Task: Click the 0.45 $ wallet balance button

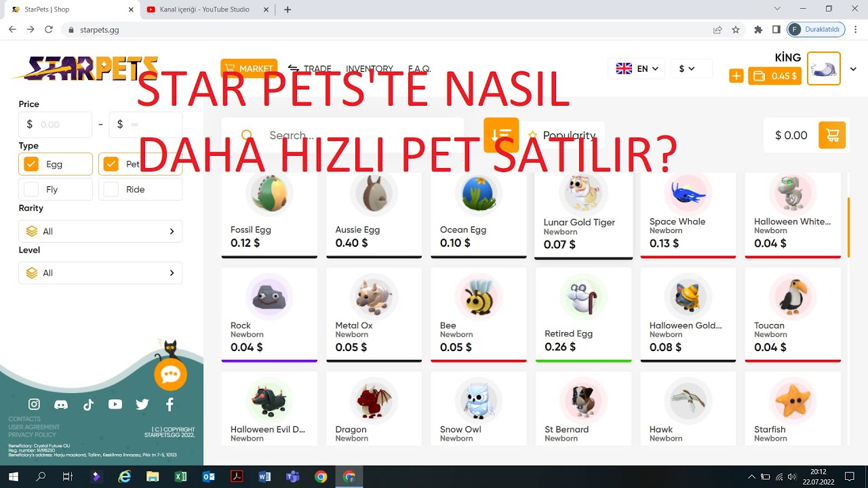Action: [x=774, y=76]
